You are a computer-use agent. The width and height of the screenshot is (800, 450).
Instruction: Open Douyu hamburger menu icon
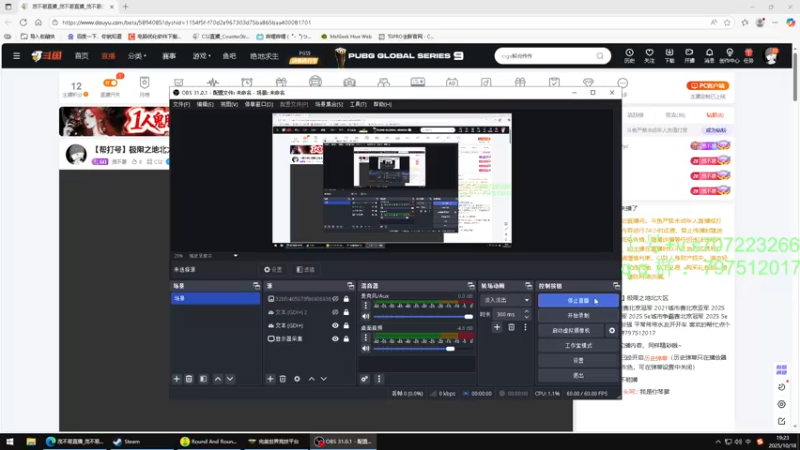[x=16, y=56]
